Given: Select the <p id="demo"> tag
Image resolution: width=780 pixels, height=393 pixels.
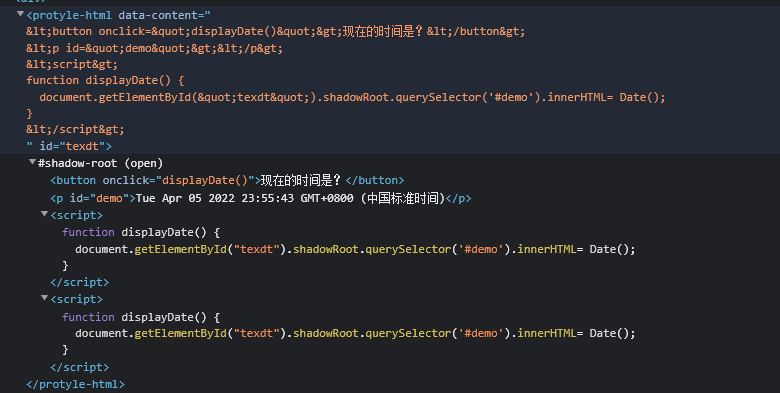Looking at the screenshot, I should tap(93, 198).
